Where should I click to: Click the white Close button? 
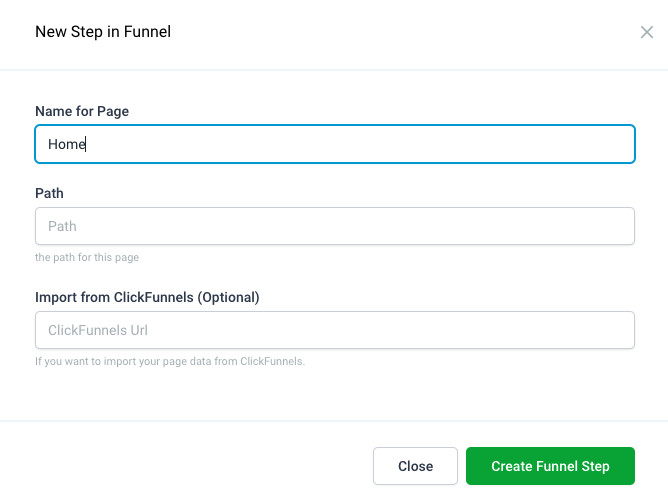(415, 466)
